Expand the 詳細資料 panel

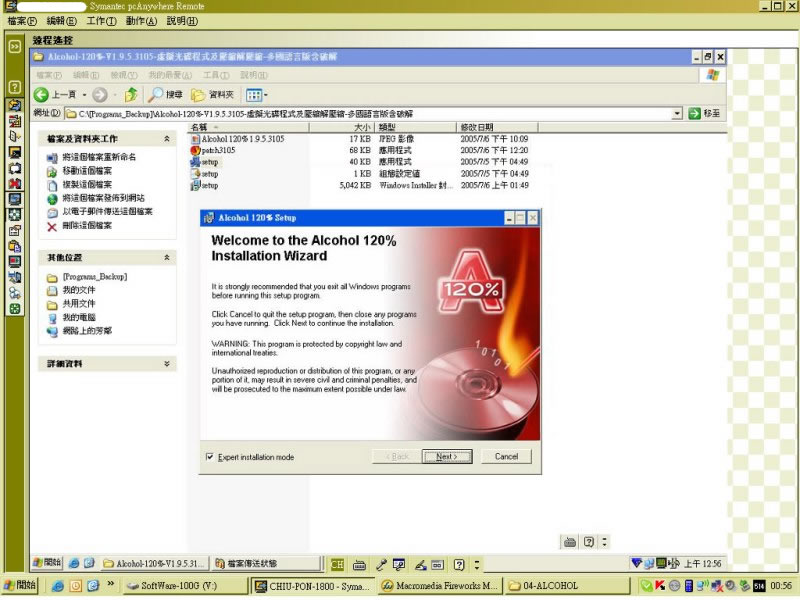(x=167, y=364)
